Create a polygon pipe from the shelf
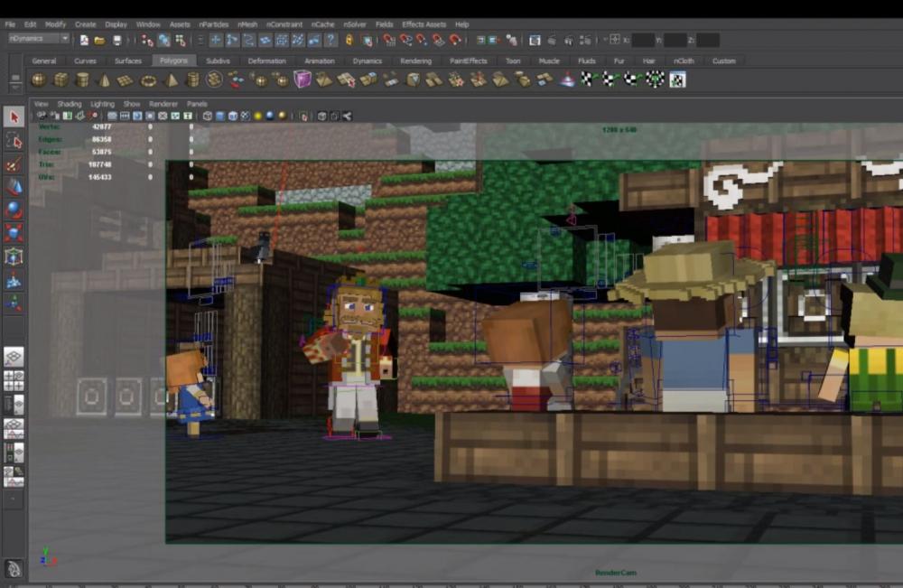Viewport: 903px width, 588px height. 193,80
